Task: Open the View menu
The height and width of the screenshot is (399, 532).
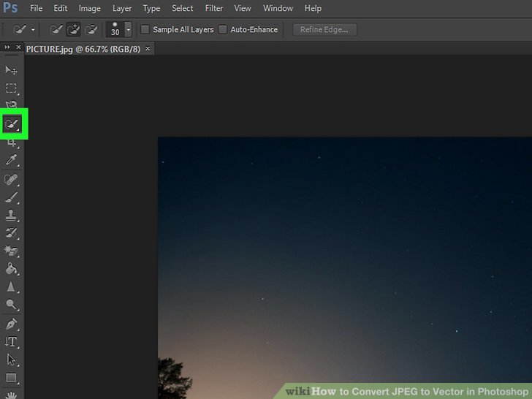Action: [243, 8]
